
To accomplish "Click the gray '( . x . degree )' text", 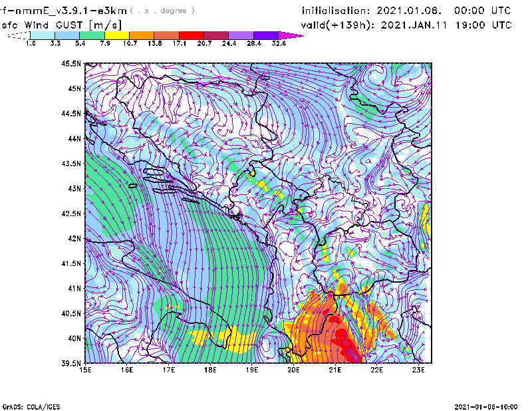I will 162,11.
